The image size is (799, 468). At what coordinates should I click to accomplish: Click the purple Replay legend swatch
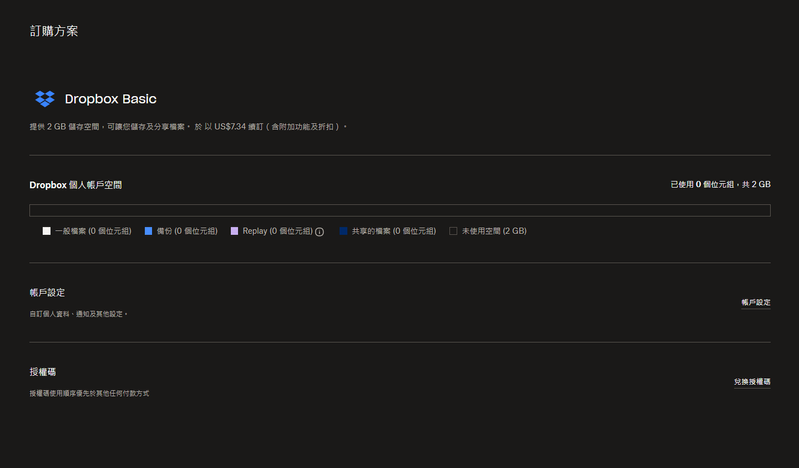click(234, 231)
